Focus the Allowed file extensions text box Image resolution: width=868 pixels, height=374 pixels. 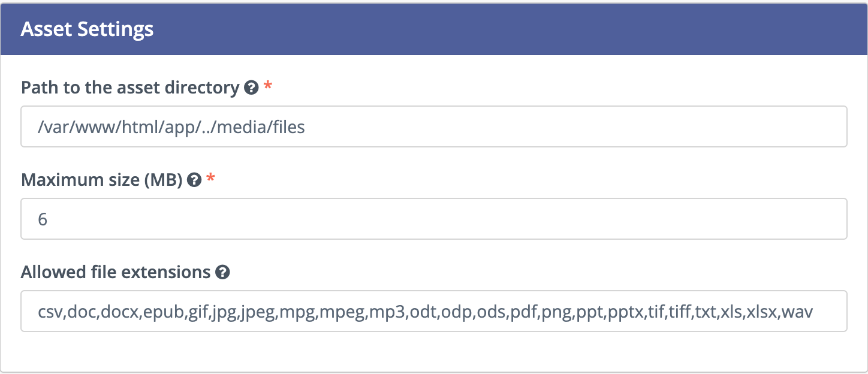(433, 312)
